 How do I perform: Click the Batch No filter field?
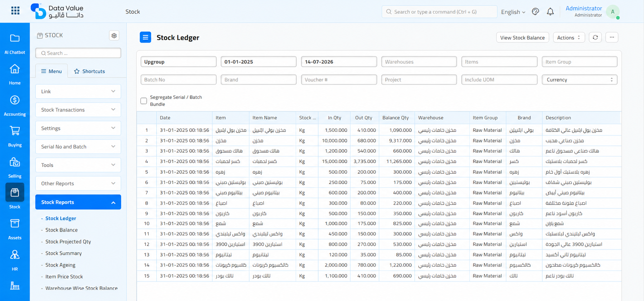pyautogui.click(x=178, y=80)
